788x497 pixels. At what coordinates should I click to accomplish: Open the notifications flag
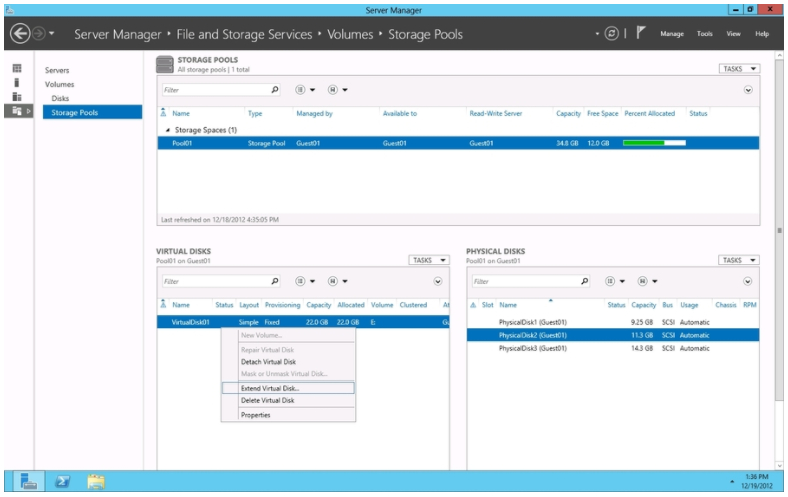pos(640,33)
